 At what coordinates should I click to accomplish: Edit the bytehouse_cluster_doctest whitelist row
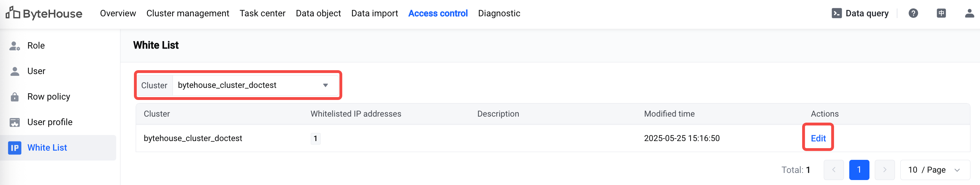click(x=818, y=138)
